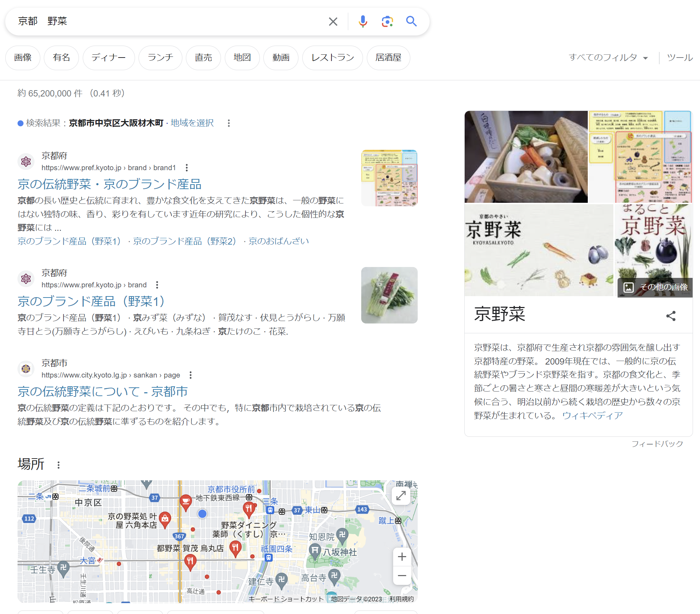Expand the map to fullscreen
This screenshot has height=614, width=700.
(x=401, y=496)
